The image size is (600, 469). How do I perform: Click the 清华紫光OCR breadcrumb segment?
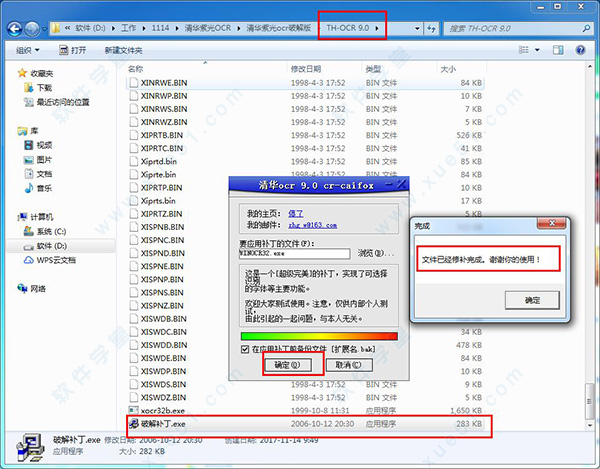point(208,28)
